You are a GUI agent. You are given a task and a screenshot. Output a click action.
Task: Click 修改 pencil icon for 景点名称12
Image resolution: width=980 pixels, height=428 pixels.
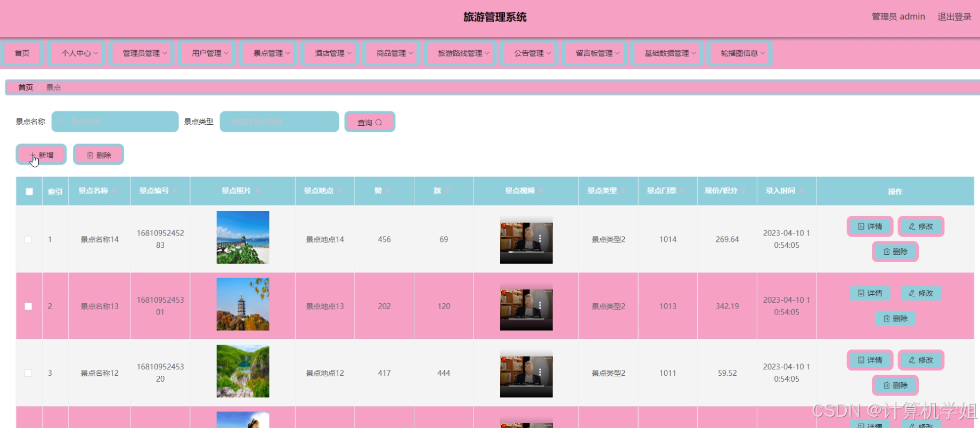[x=912, y=360]
